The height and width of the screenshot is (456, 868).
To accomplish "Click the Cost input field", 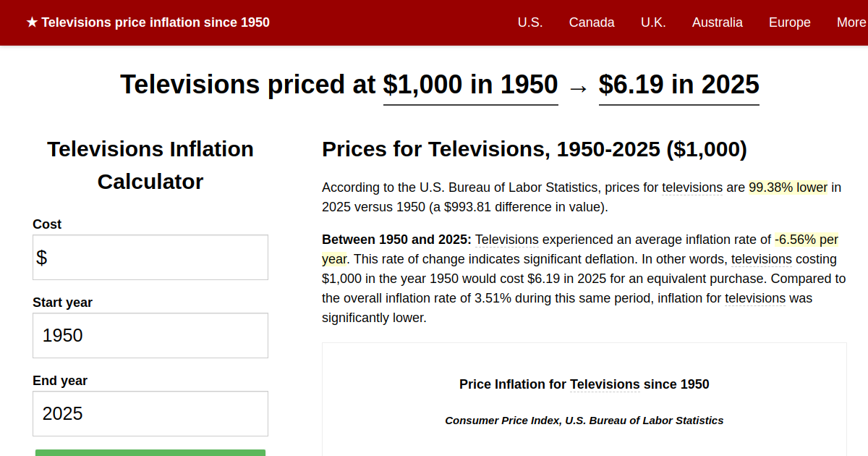I will (x=150, y=257).
